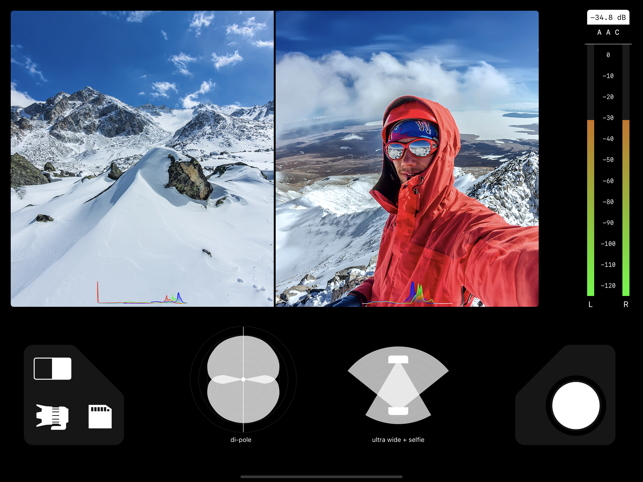Click the left channel audio level meter
643x482 pixels.
pyautogui.click(x=591, y=171)
